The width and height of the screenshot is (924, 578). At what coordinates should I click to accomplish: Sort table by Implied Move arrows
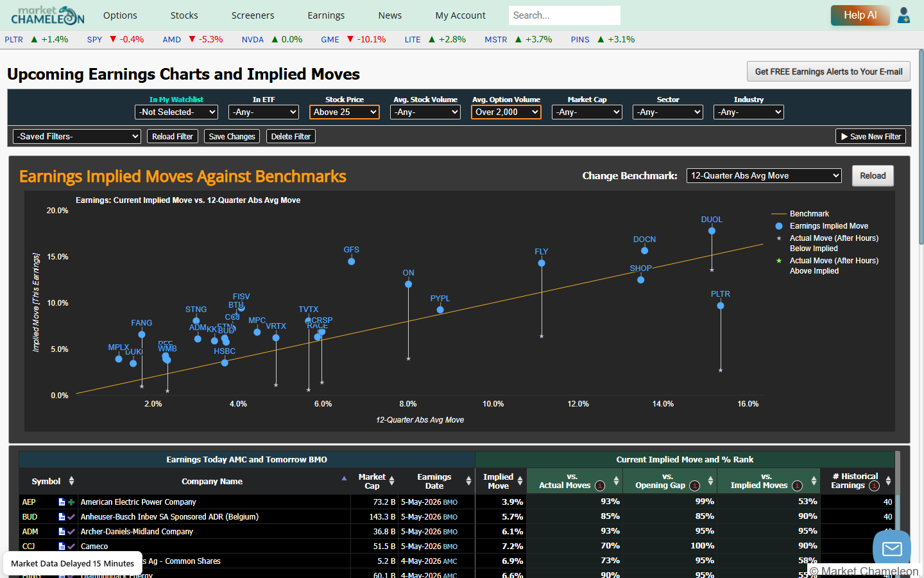(x=520, y=481)
